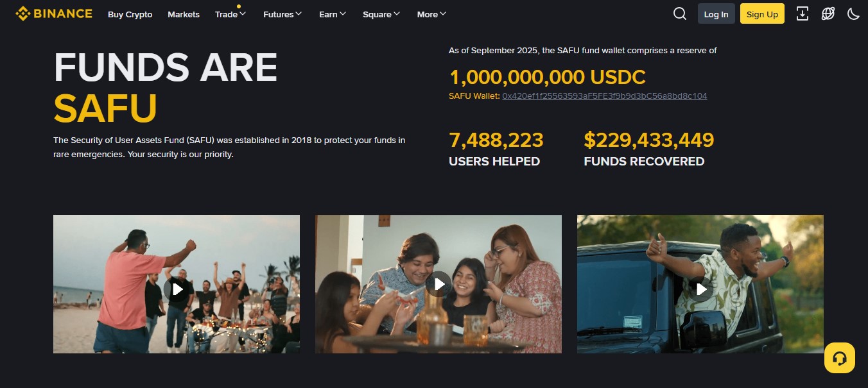
Task: Click the yellow Sign Up button
Action: tap(762, 13)
